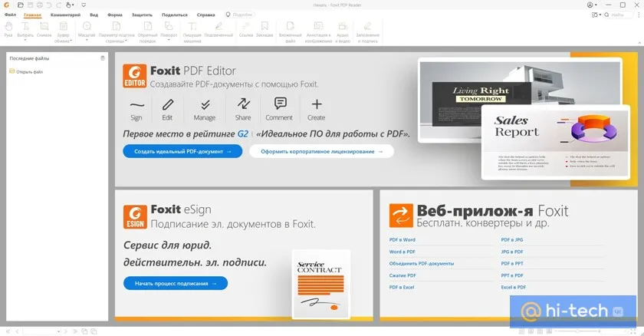
Task: Open the Комментарий tab
Action: pyautogui.click(x=65, y=15)
